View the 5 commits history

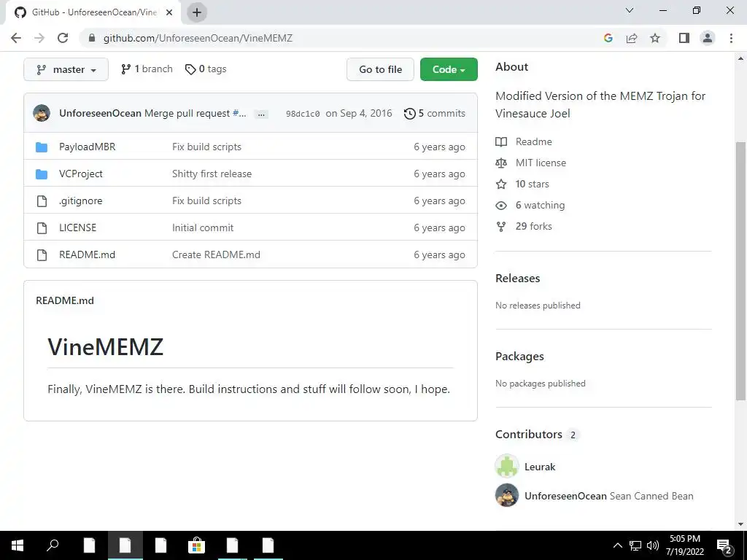click(435, 113)
